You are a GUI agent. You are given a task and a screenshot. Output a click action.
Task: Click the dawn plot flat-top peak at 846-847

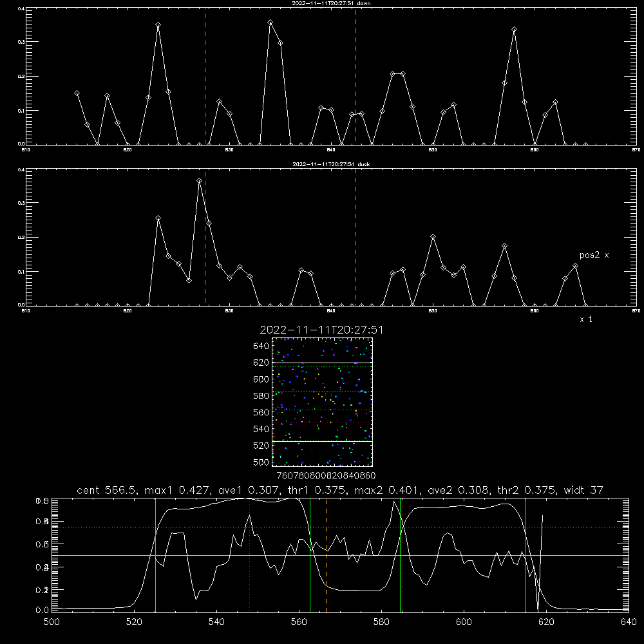click(397, 74)
